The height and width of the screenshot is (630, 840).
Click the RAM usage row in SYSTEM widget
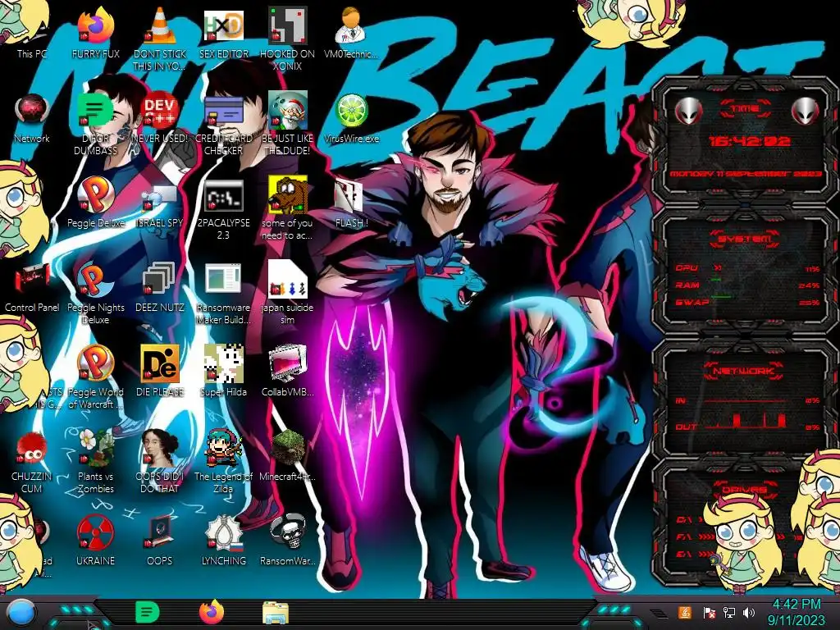coord(747,285)
